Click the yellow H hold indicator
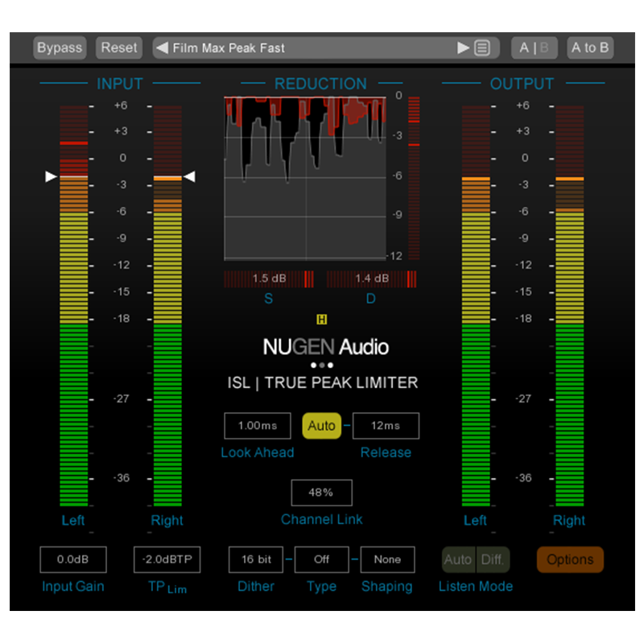Image resolution: width=644 pixels, height=644 pixels. coord(321,319)
